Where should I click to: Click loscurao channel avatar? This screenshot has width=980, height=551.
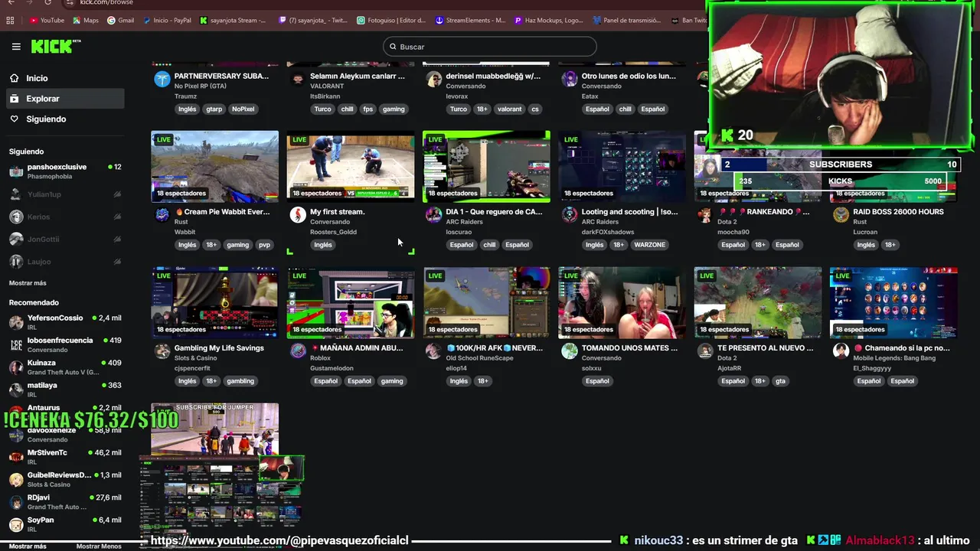pos(434,215)
